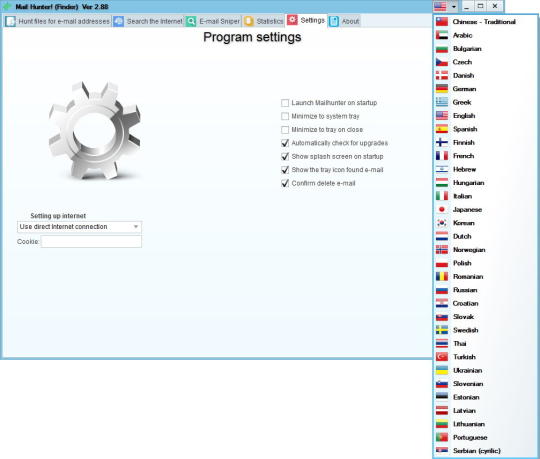
Task: Open the About tab
Action: tap(344, 21)
